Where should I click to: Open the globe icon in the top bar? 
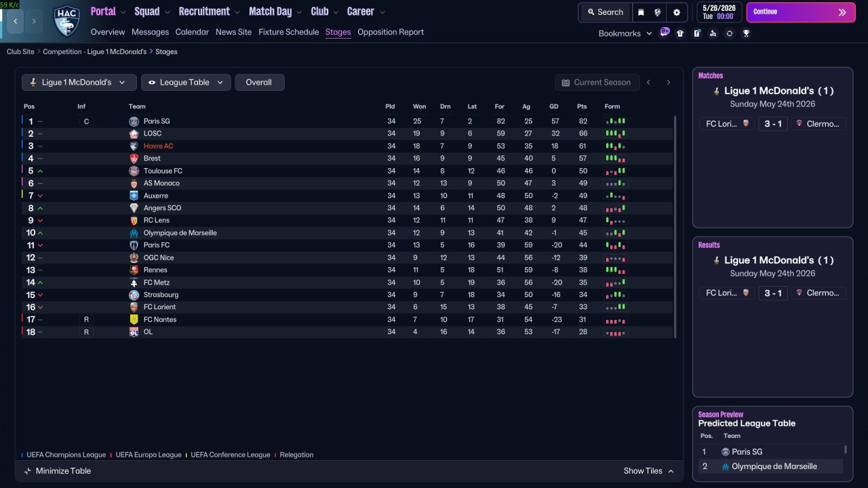(x=658, y=12)
